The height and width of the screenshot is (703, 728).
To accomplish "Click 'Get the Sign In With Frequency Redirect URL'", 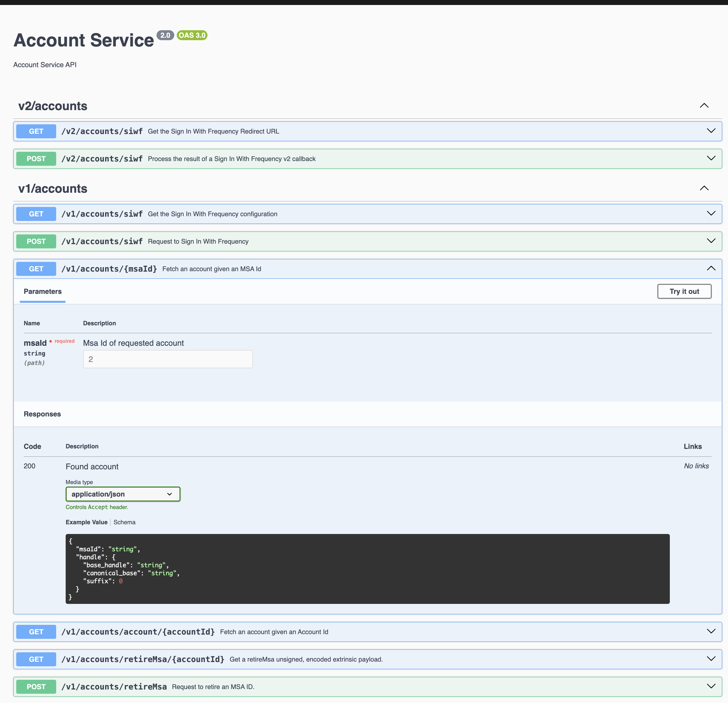I will coord(213,132).
